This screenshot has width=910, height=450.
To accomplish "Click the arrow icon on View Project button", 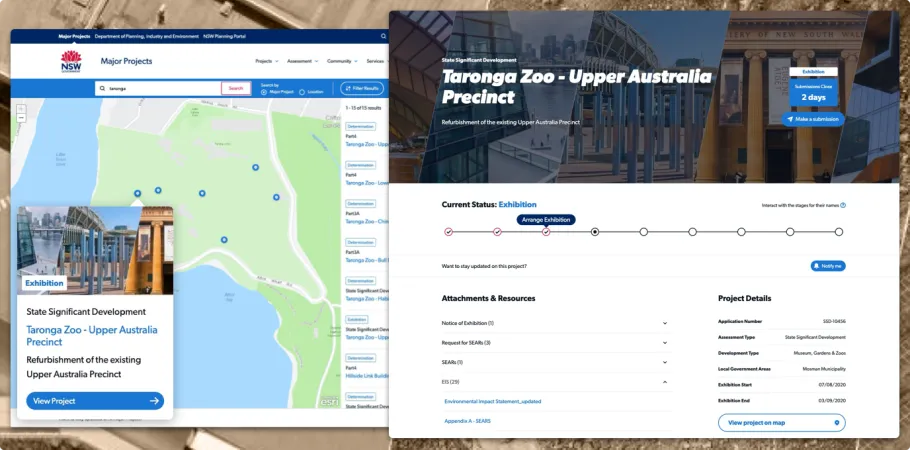I will click(154, 401).
